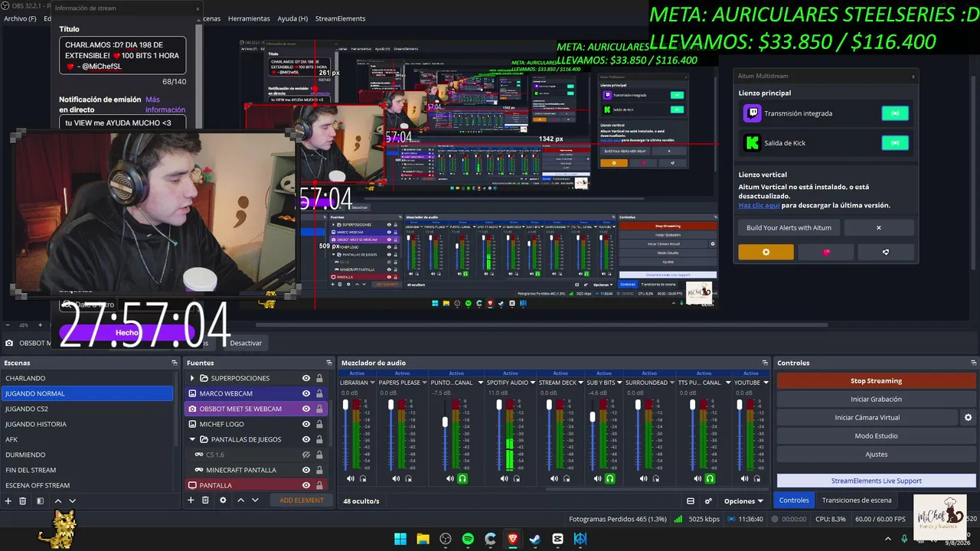Viewport: 980px width, 551px height.
Task: Move the selected scene up
Action: coord(57,500)
